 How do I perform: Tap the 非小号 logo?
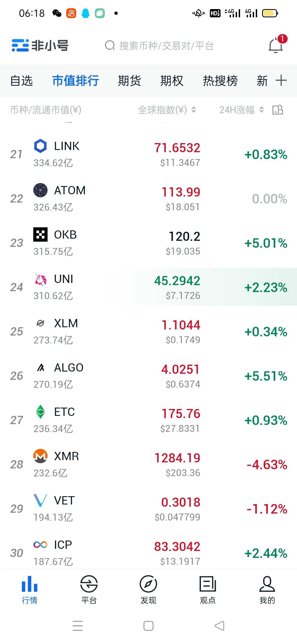tap(40, 45)
